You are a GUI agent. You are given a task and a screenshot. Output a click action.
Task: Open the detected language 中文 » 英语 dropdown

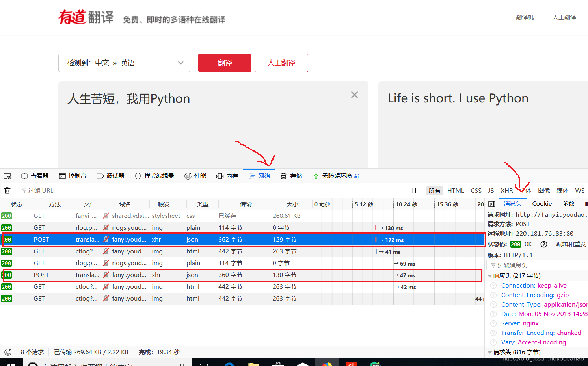(x=124, y=63)
